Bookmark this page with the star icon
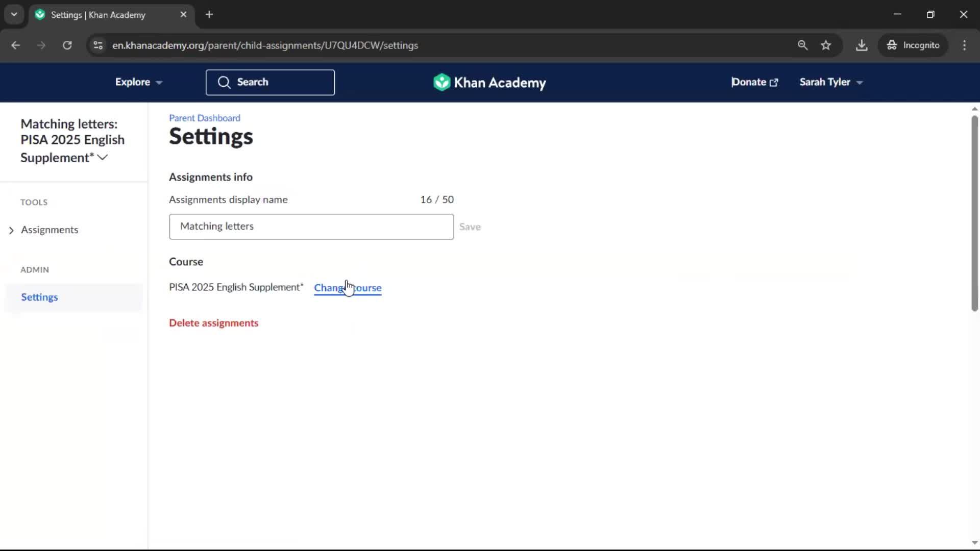This screenshot has height=551, width=980. click(826, 45)
